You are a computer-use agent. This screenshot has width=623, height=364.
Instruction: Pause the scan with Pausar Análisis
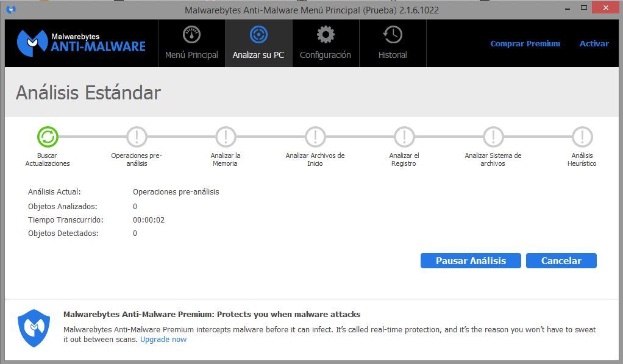click(x=471, y=261)
